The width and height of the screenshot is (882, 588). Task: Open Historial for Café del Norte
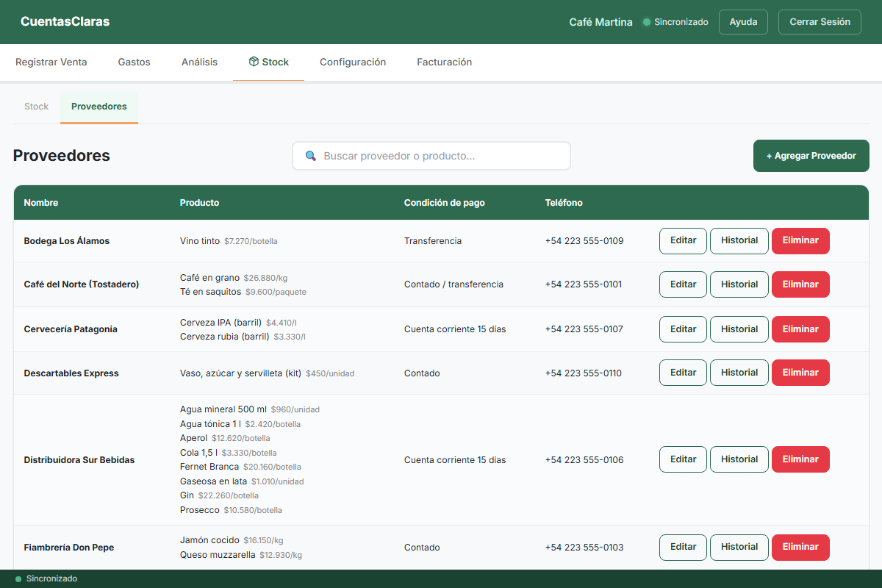click(x=739, y=284)
